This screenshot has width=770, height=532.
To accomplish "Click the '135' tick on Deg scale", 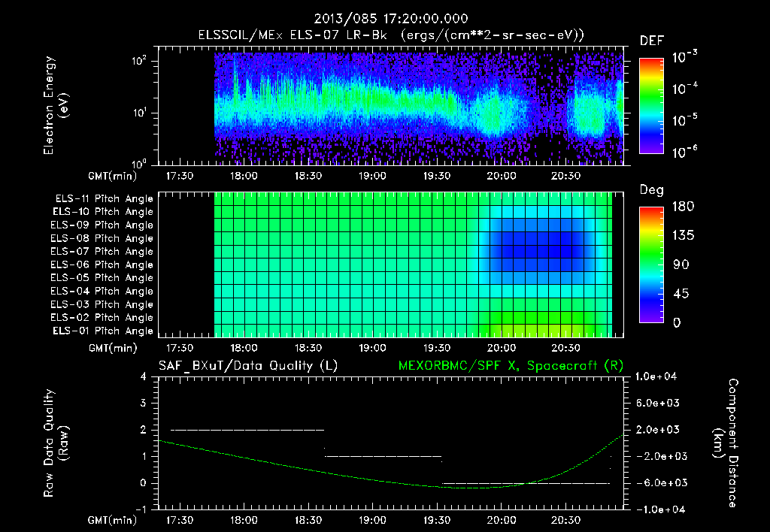I will [x=683, y=236].
